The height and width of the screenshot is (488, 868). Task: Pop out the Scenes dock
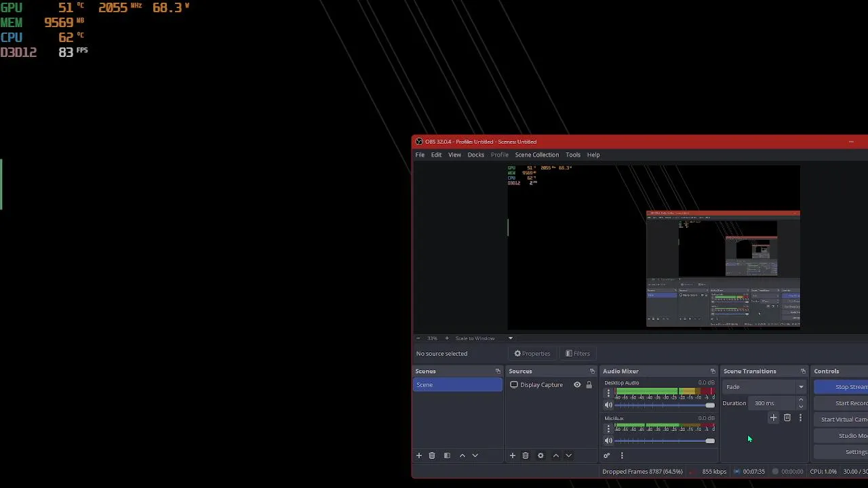tap(498, 371)
